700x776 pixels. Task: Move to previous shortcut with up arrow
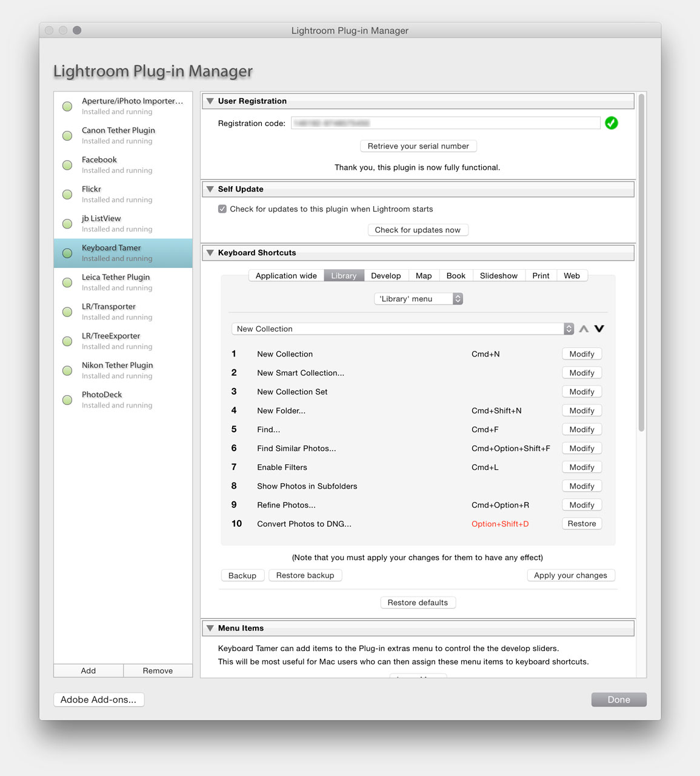click(x=584, y=329)
